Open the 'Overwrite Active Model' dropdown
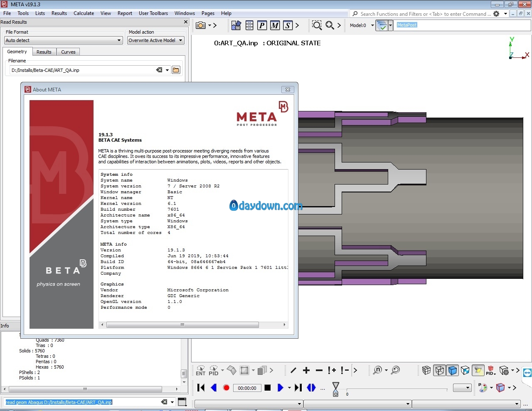Viewport: 532px width, 411px height. [x=155, y=40]
